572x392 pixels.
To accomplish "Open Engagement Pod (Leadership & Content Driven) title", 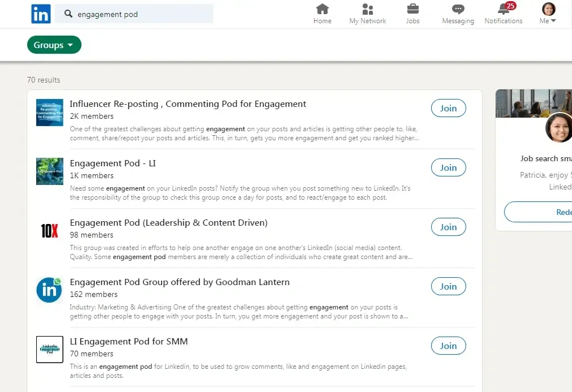I will pos(169,223).
